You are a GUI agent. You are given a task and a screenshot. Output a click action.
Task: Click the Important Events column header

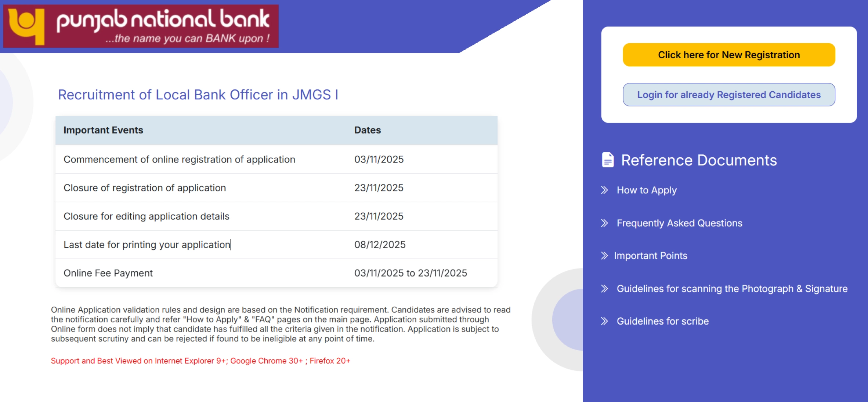(104, 130)
